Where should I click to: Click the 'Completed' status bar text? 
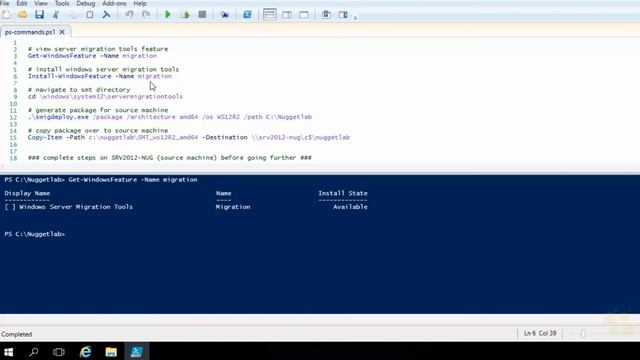[x=16, y=334]
